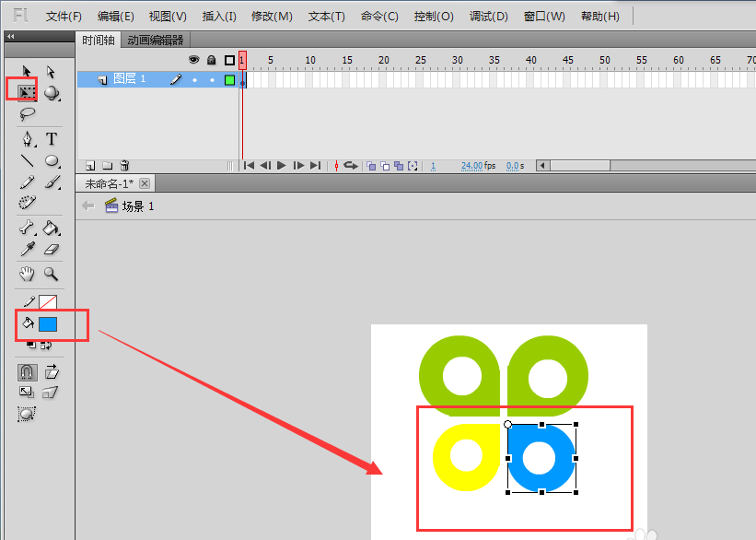Image resolution: width=756 pixels, height=540 pixels.
Task: Select the Zoom magnifier tool
Action: coord(51,274)
